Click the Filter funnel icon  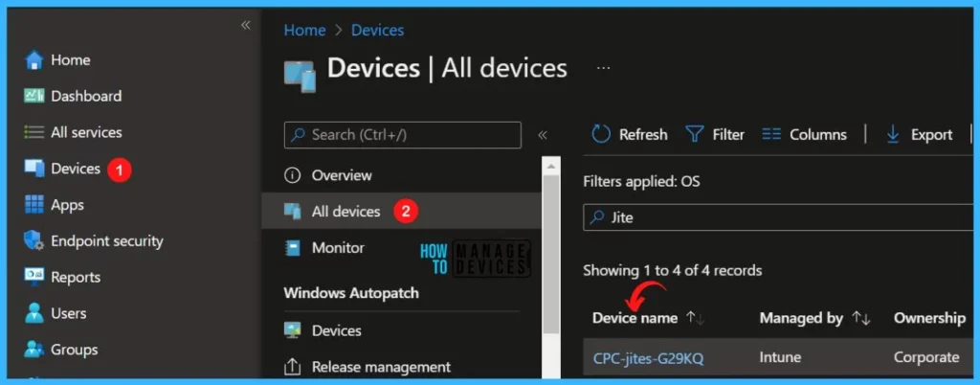pyautogui.click(x=695, y=134)
